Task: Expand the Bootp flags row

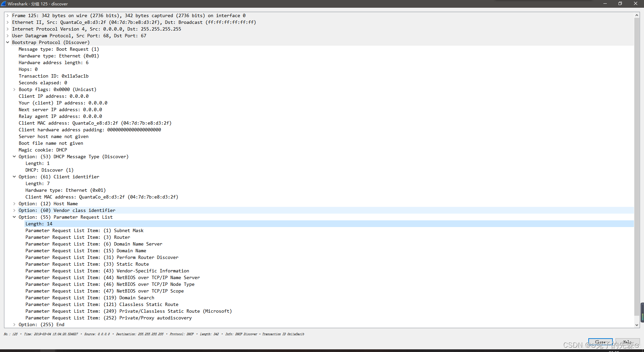Action: (14, 89)
